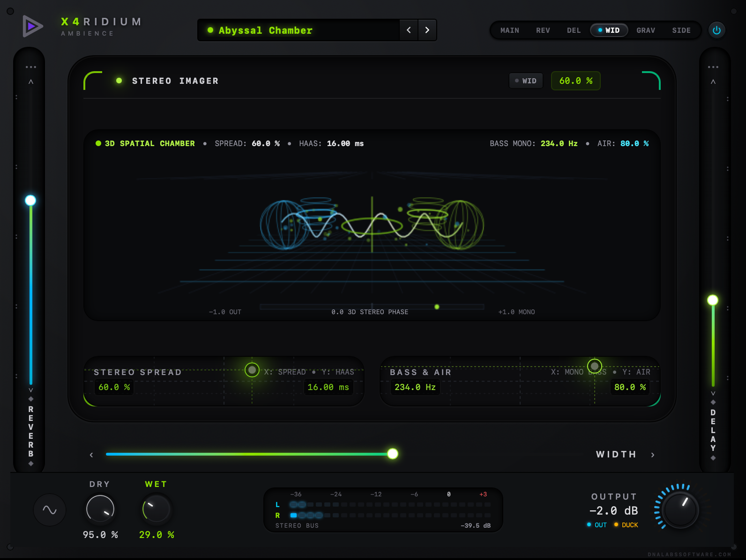Viewport: 746px width, 560px height.
Task: Toggle the plugin power button
Action: pyautogui.click(x=716, y=30)
